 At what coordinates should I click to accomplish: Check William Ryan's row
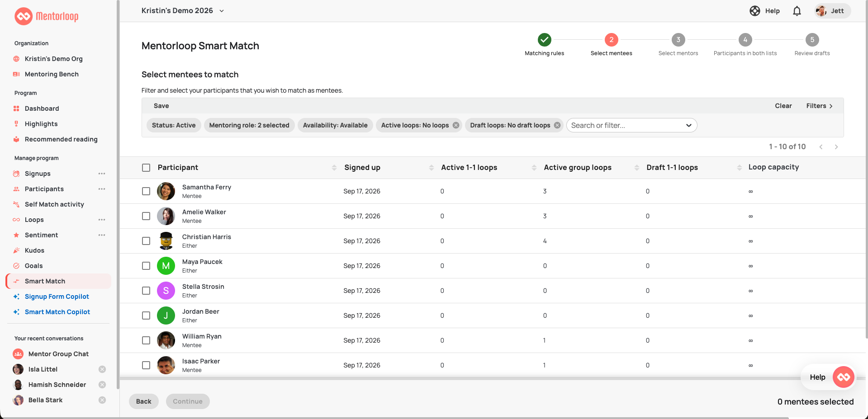point(146,340)
